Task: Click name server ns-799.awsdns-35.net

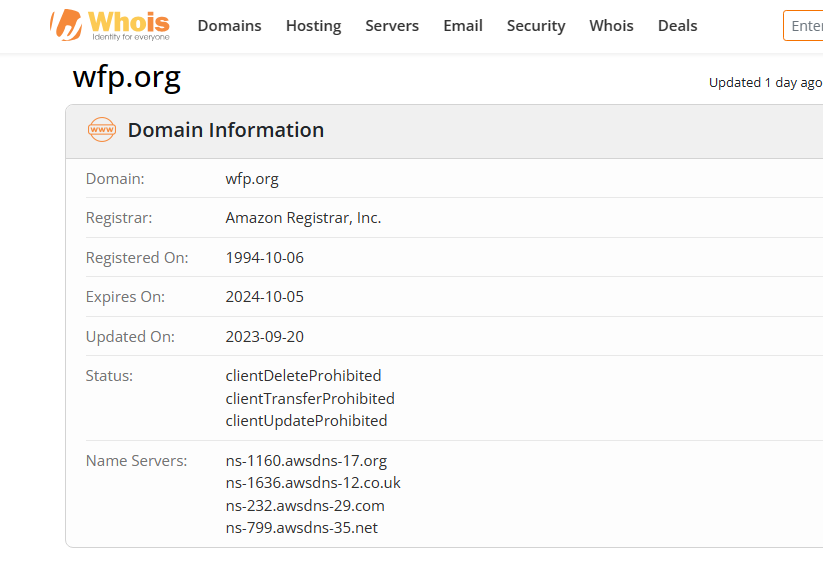Action: pyautogui.click(x=302, y=527)
